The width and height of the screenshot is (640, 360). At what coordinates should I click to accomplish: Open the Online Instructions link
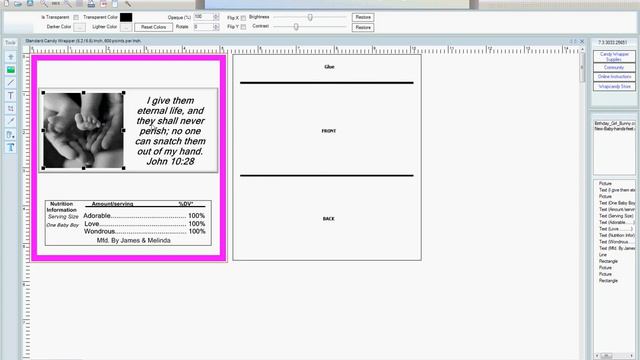[x=614, y=77]
